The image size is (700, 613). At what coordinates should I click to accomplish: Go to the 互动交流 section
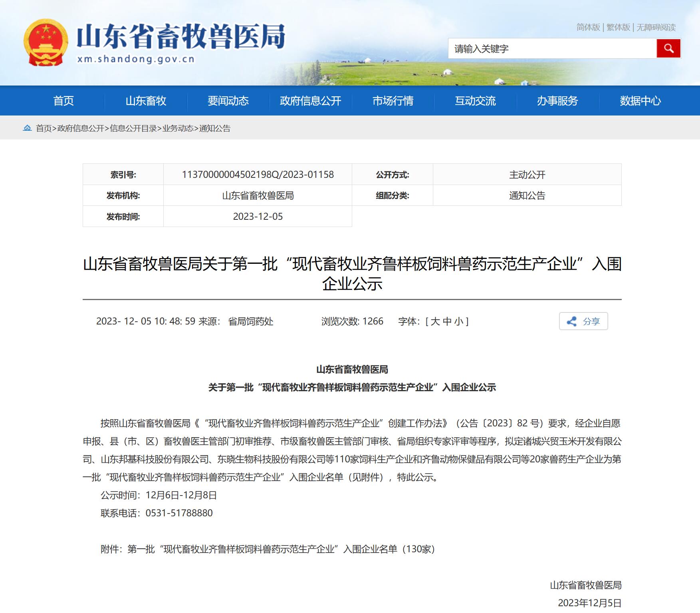(475, 101)
